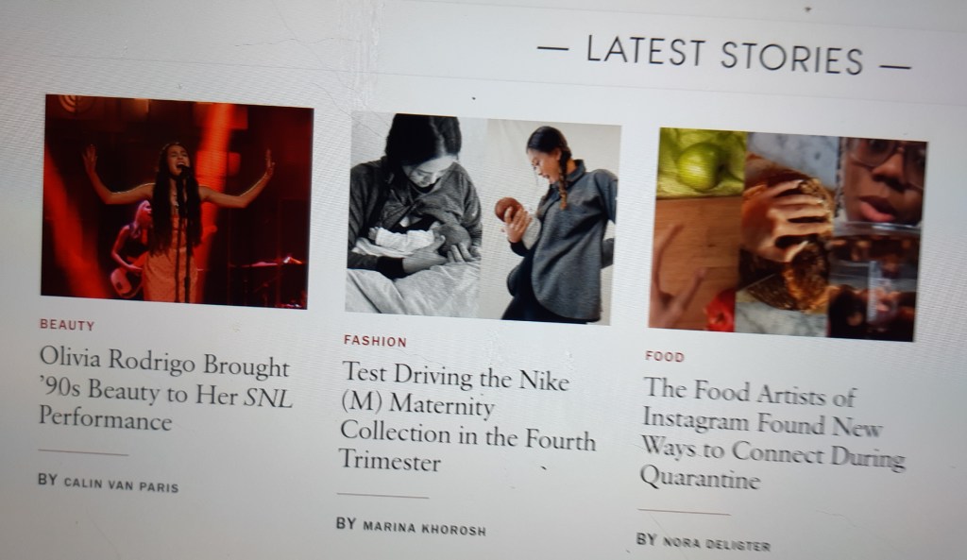Click photo of braided woman holding baby
The image size is (967, 560).
pyautogui.click(x=552, y=222)
